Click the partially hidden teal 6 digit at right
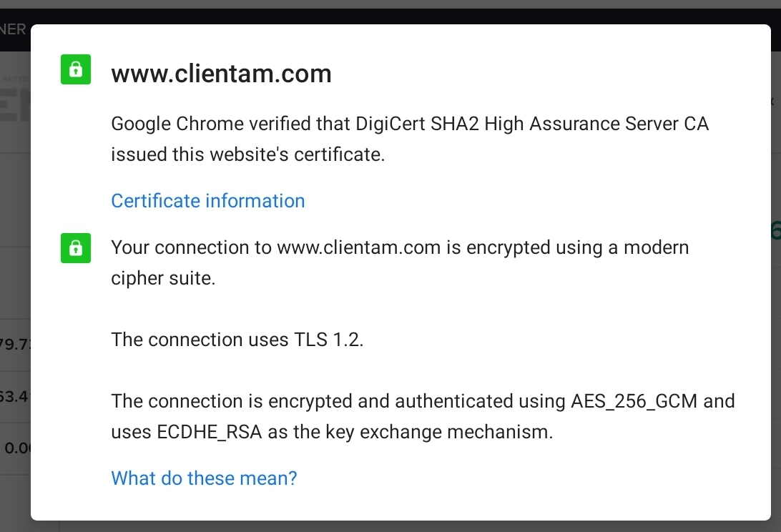The height and width of the screenshot is (532, 781). click(775, 231)
